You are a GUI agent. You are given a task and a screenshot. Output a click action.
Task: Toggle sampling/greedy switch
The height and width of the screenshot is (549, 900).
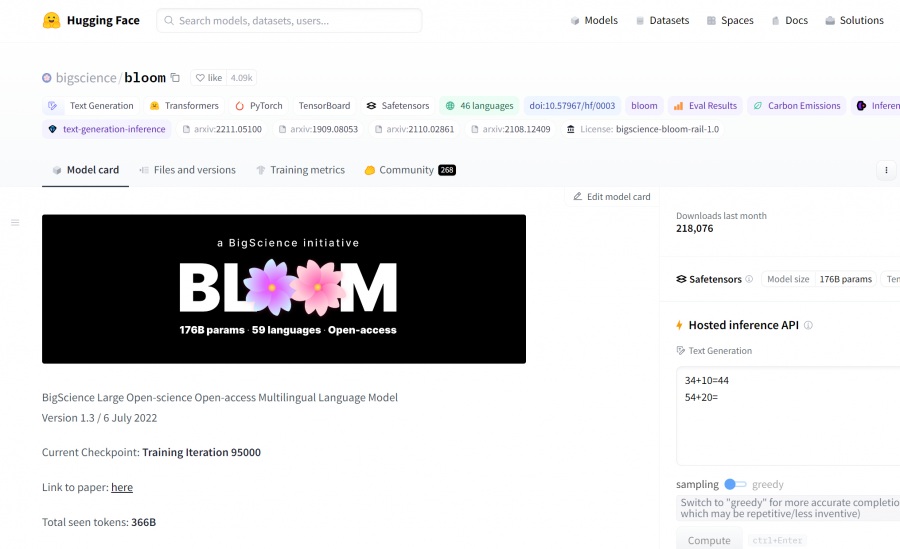pos(735,484)
